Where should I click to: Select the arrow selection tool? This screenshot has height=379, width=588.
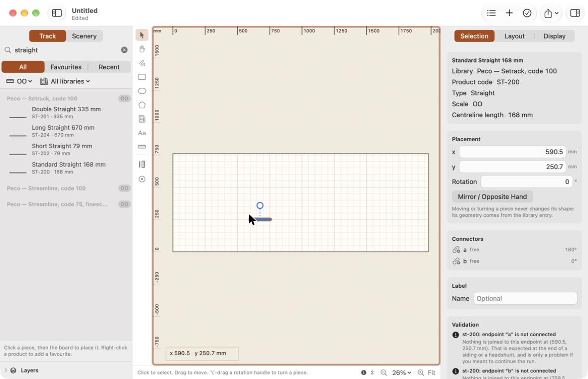point(142,35)
